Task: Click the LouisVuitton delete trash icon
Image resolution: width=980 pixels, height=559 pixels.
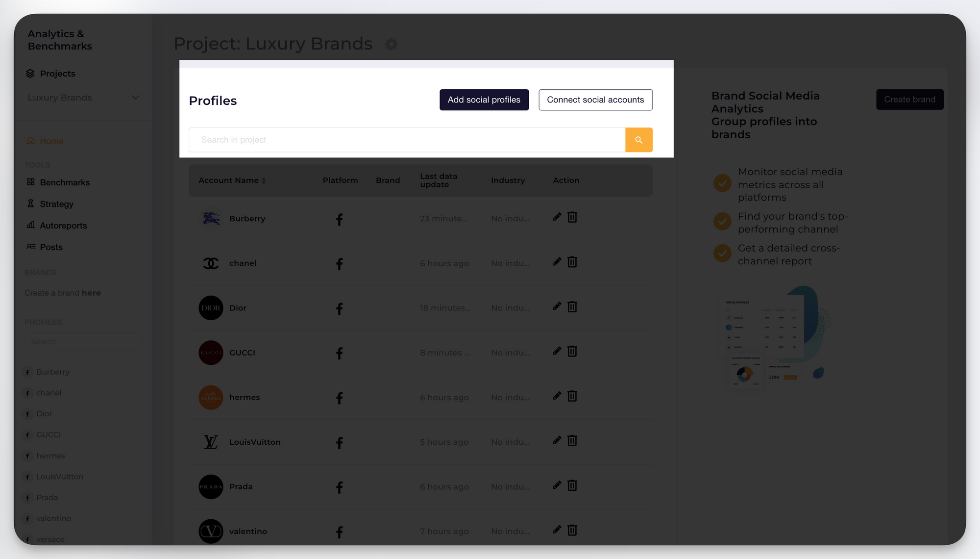Action: [572, 440]
